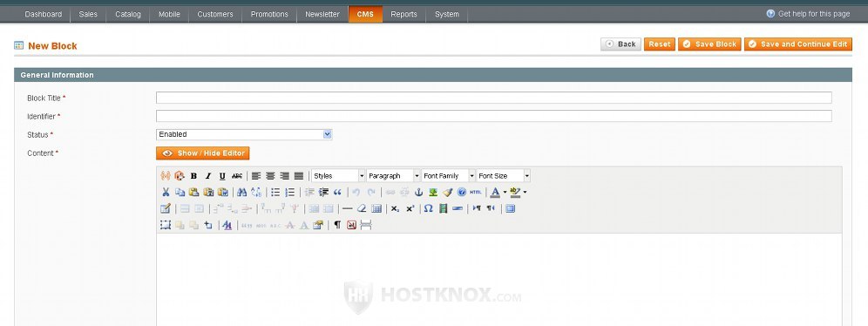Click the Find/Replace icon
Screen dimensions: 868x326
[x=255, y=192]
